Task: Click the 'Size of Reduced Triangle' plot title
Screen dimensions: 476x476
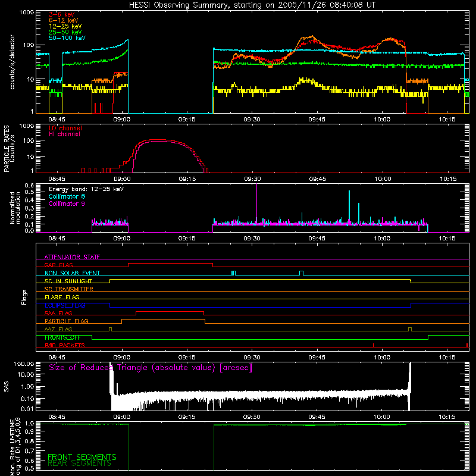Action: click(151, 368)
